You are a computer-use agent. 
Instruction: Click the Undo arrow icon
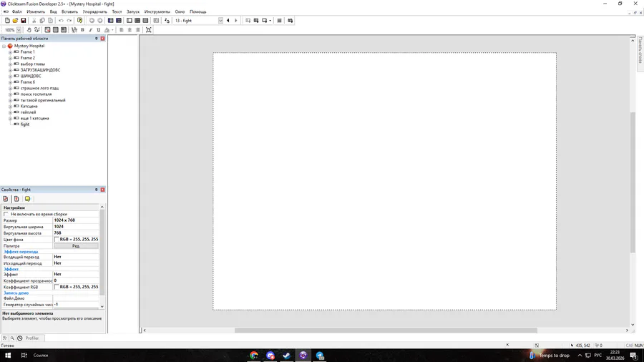click(x=61, y=21)
